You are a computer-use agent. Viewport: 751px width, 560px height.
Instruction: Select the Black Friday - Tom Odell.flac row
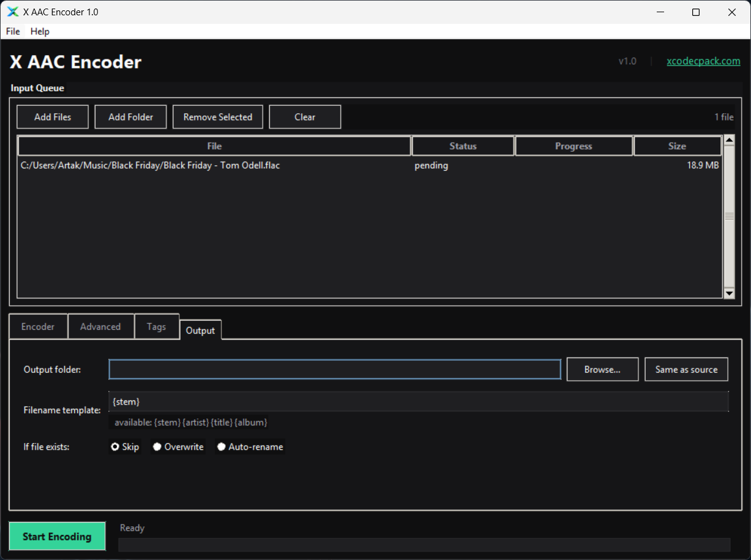tap(370, 165)
